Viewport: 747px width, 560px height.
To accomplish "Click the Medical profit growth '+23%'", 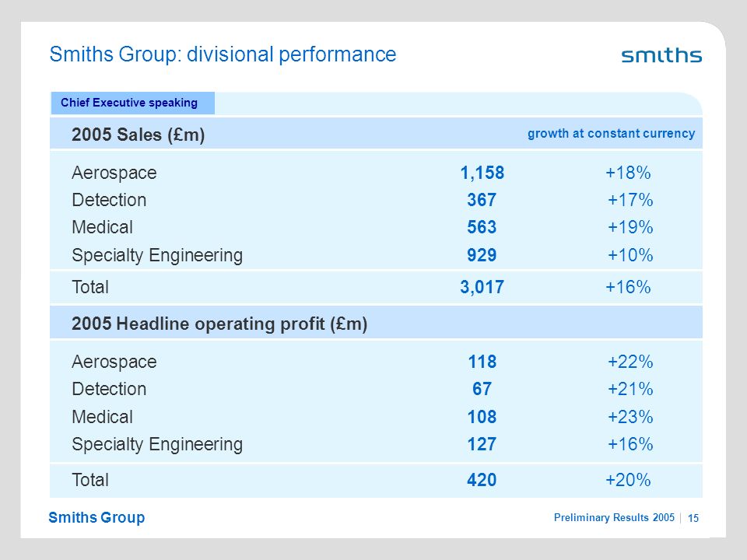I will click(630, 417).
